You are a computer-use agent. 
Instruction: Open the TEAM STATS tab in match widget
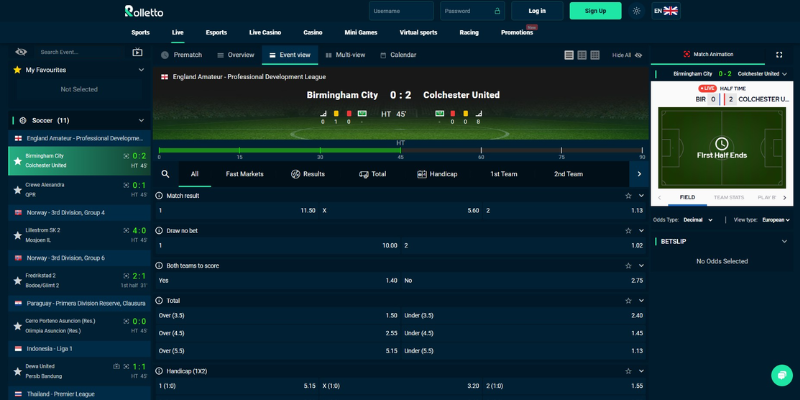tap(729, 197)
